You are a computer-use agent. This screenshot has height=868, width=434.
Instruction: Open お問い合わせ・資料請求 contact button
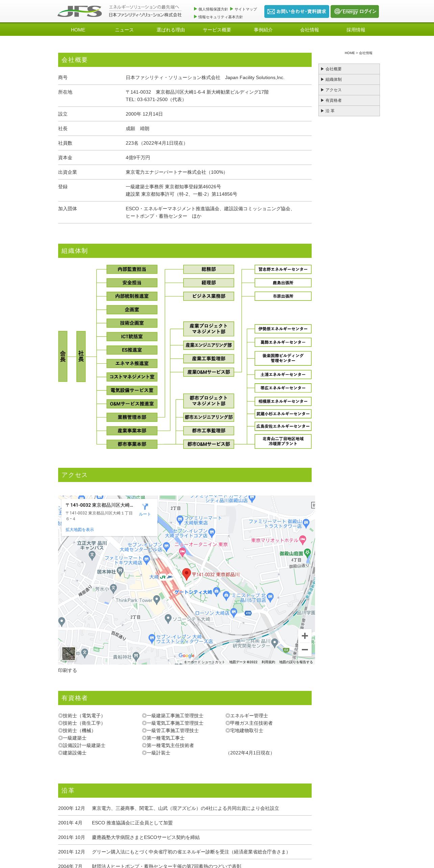point(296,11)
